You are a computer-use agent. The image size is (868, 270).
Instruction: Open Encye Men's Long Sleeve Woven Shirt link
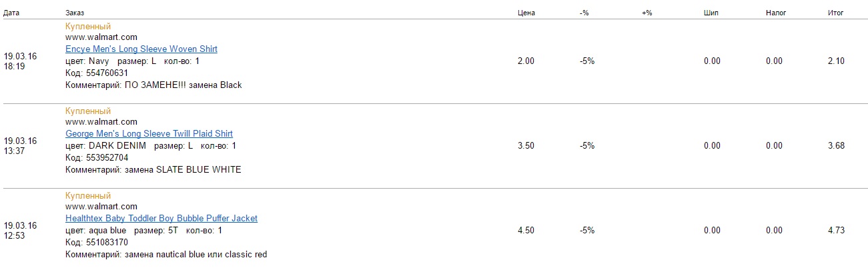141,49
